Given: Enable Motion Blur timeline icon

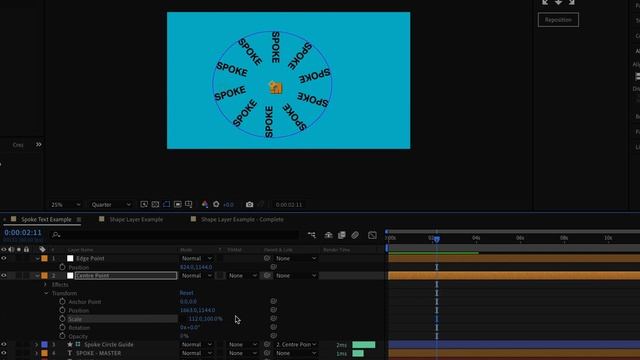Looking at the screenshot, I should pos(355,235).
